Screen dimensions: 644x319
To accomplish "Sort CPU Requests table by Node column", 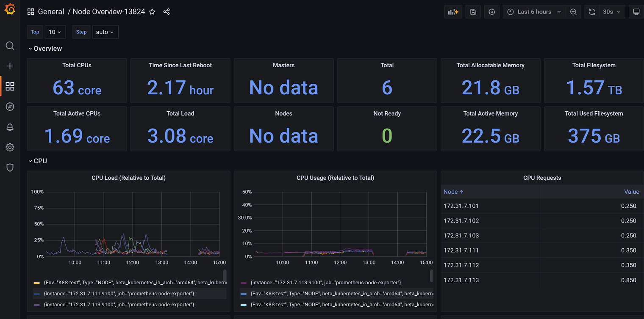I will click(453, 192).
